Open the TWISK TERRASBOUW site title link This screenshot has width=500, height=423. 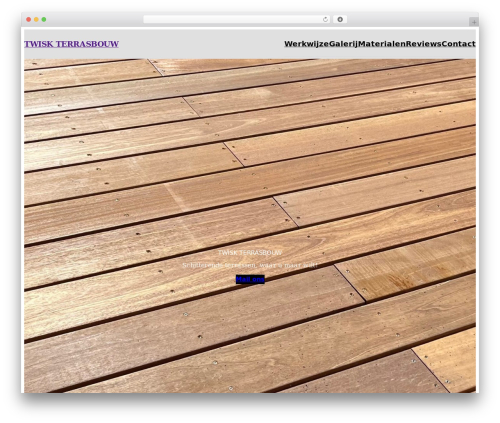tap(71, 44)
